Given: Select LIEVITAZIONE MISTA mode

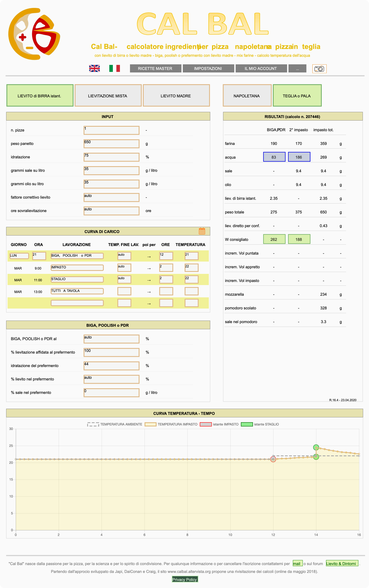Looking at the screenshot, I should click(108, 96).
